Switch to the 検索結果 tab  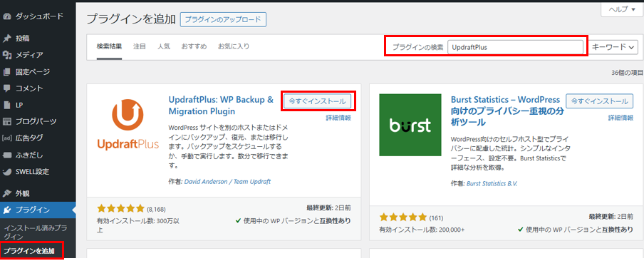point(109,46)
